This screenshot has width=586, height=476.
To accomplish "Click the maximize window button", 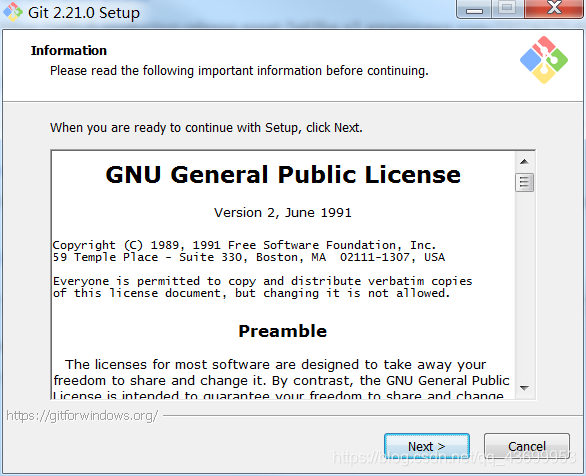I will click(507, 8).
